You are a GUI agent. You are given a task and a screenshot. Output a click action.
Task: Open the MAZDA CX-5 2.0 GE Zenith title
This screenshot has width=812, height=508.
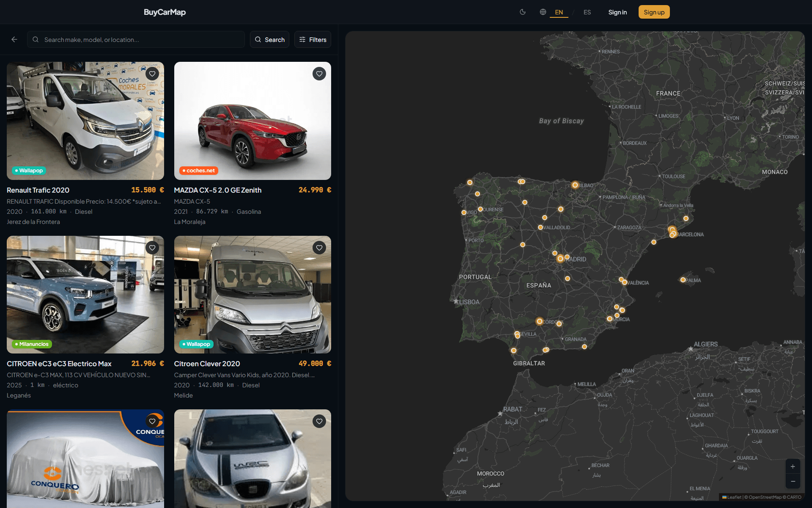(218, 190)
